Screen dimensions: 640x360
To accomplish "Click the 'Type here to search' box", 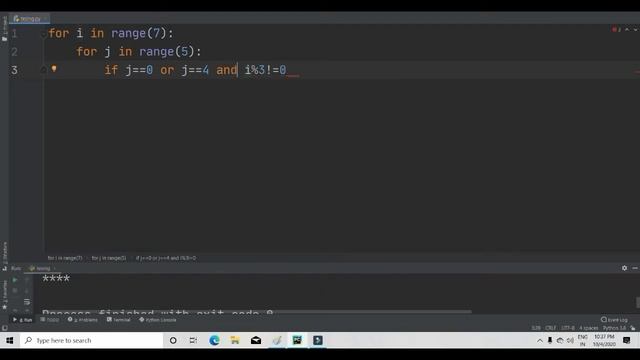I will coord(91,340).
